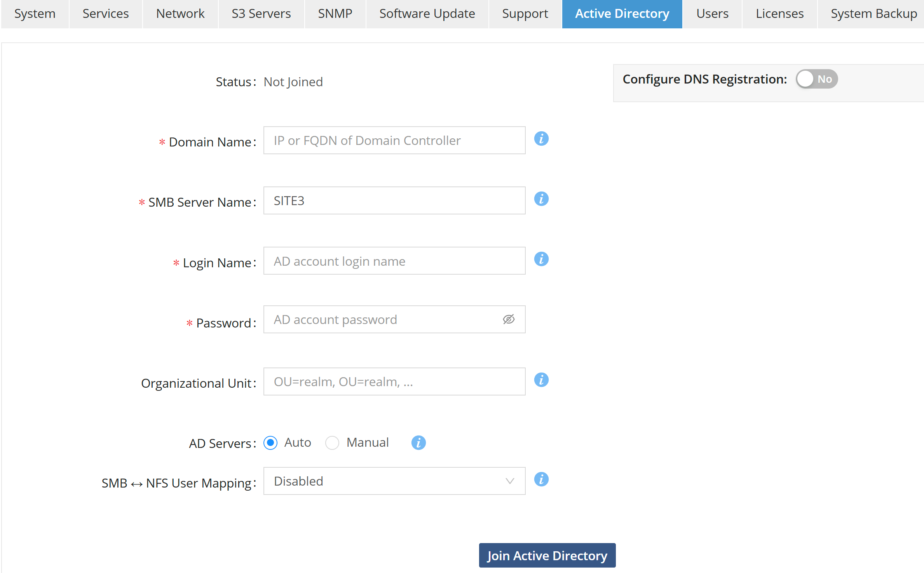The width and height of the screenshot is (924, 573).
Task: Open info tooltip for SMB NFS User Mapping
Action: [541, 479]
